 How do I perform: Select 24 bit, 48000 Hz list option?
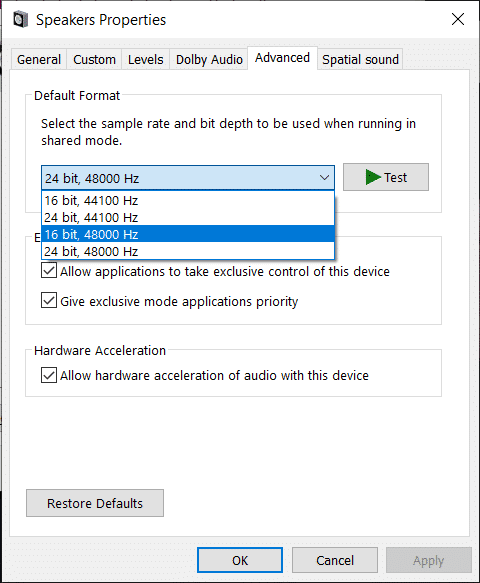(188, 251)
